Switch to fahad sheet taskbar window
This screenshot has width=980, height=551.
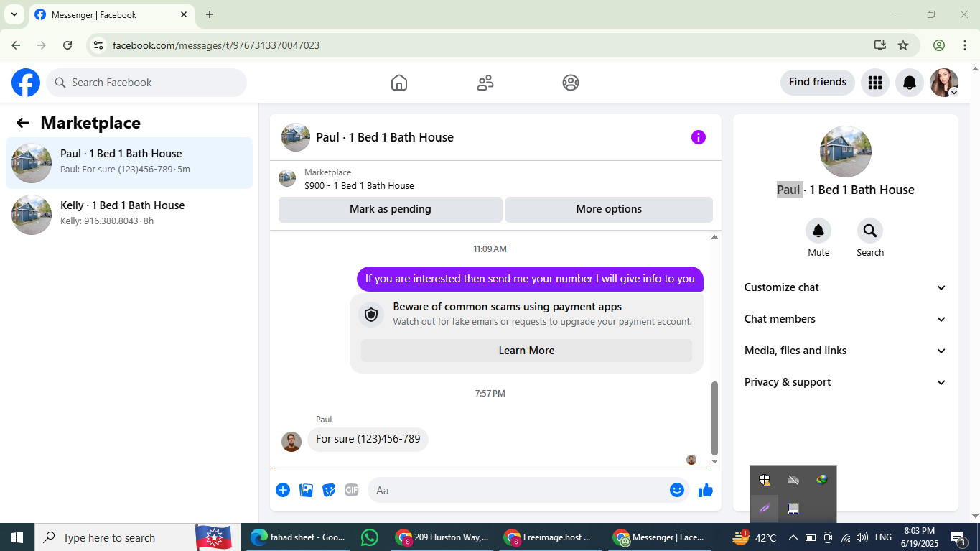click(298, 537)
